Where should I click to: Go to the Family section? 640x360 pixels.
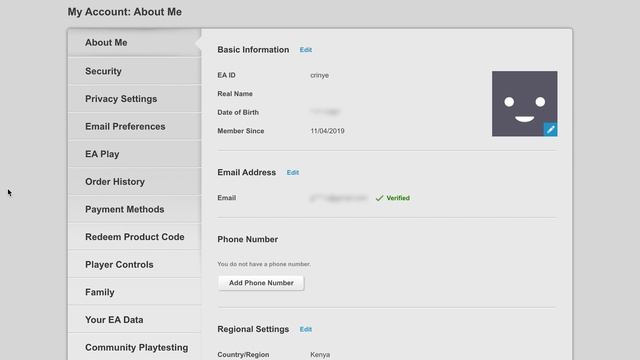pyautogui.click(x=134, y=292)
